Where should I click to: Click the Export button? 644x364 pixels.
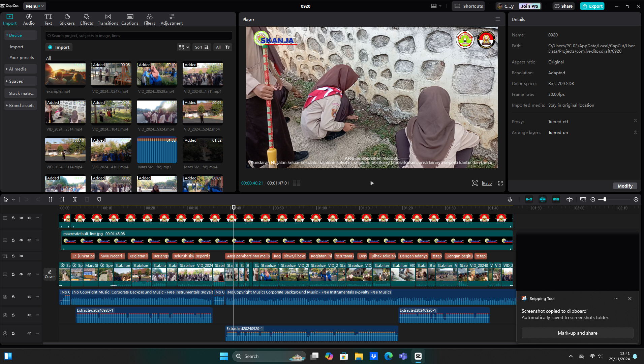pos(592,6)
